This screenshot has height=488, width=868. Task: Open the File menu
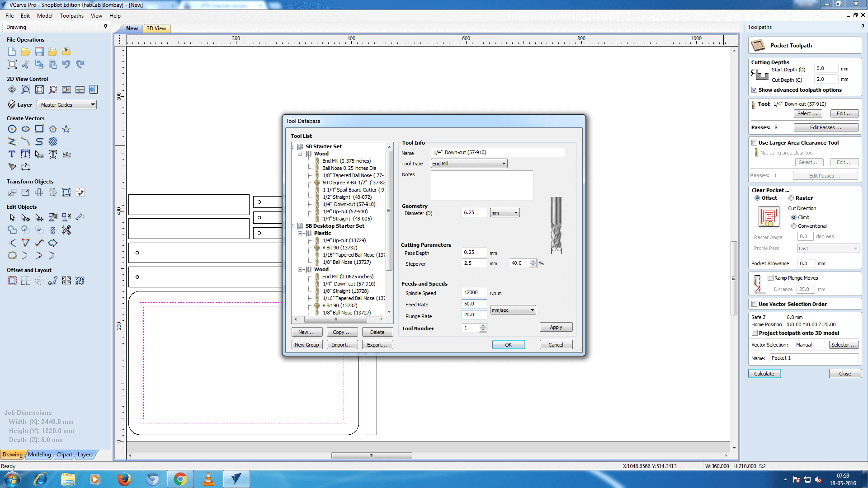click(9, 16)
